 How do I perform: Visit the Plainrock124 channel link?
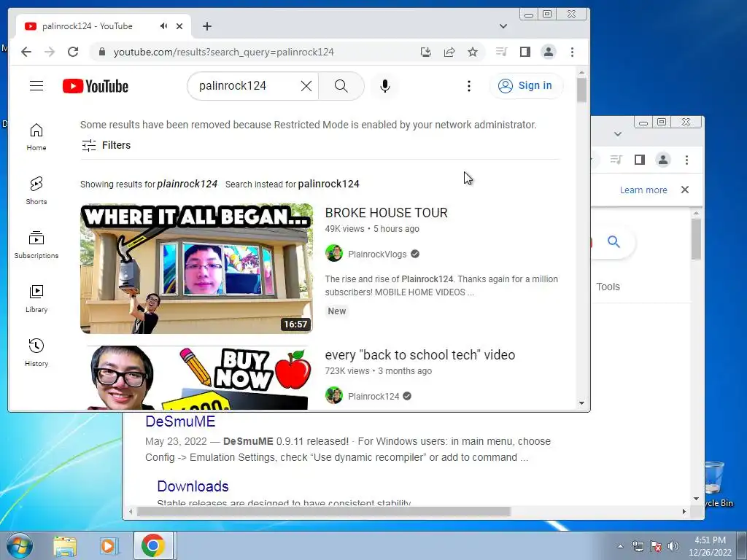373,396
